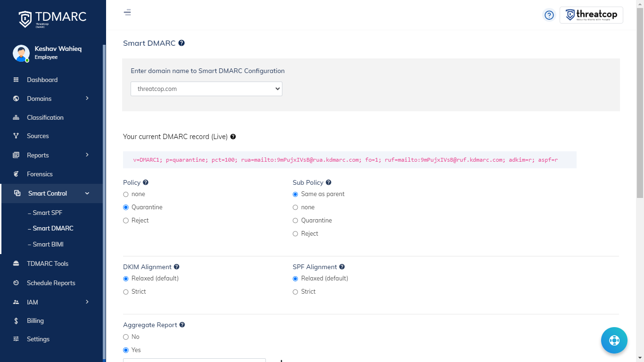644x362 pixels.
Task: Expand the Reports submenu chevron
Action: [x=87, y=155]
